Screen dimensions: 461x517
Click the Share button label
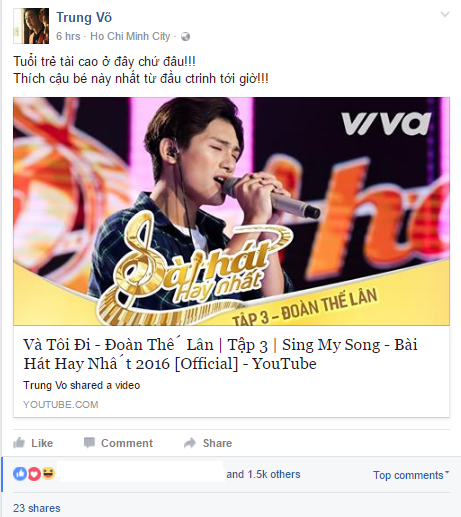[x=217, y=443]
